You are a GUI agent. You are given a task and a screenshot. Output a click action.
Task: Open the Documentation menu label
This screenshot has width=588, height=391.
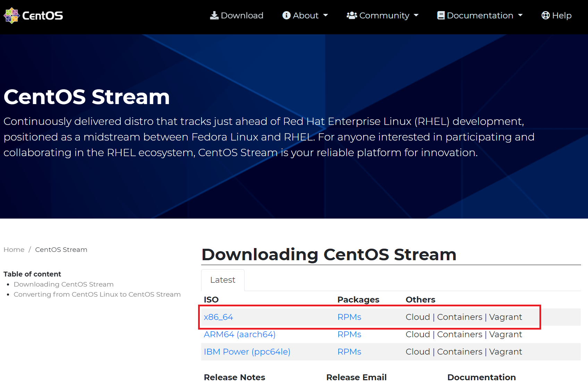pos(480,16)
